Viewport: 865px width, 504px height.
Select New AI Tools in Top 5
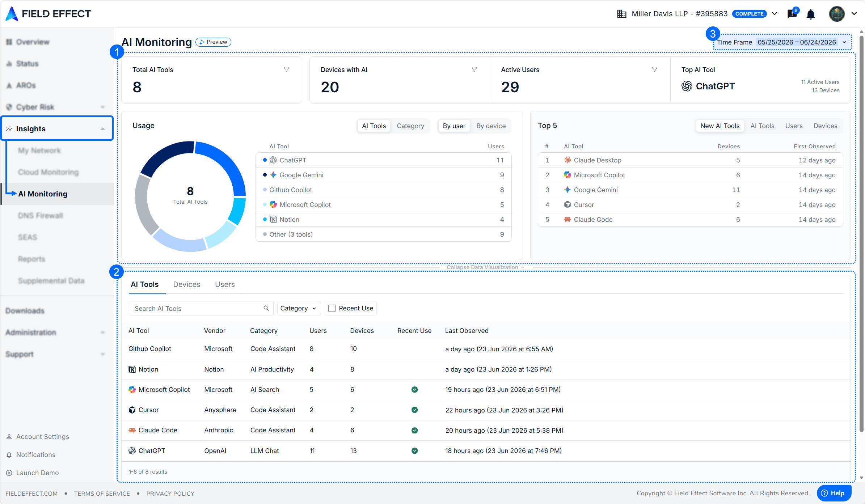click(x=720, y=126)
